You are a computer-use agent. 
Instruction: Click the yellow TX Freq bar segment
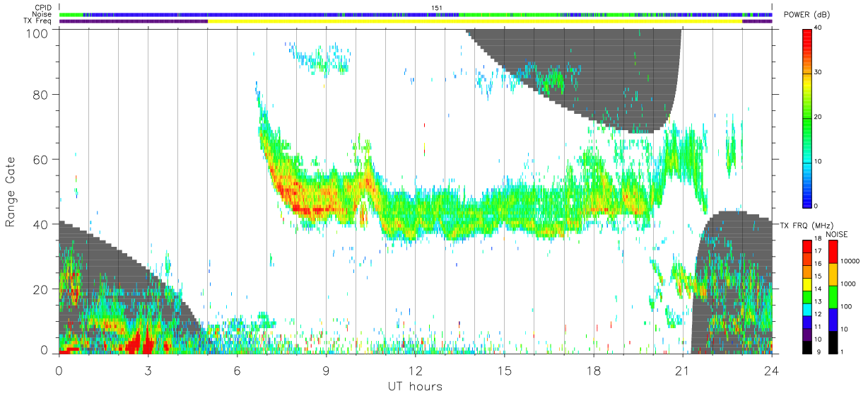(475, 21)
